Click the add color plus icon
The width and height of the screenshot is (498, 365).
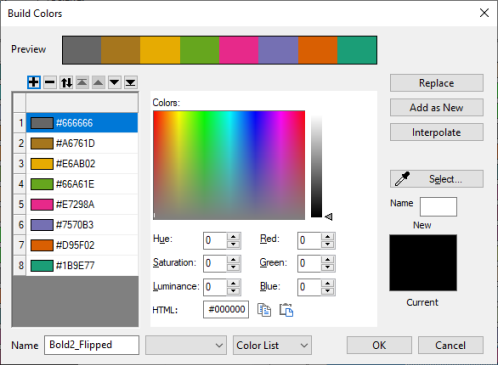pos(34,82)
